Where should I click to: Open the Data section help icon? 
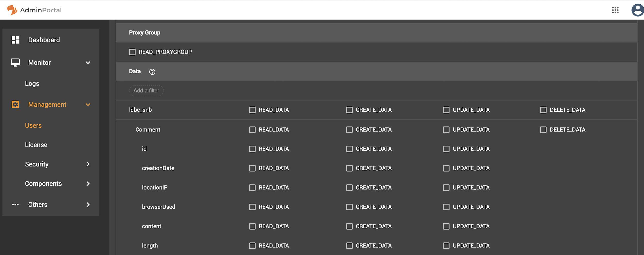point(152,72)
